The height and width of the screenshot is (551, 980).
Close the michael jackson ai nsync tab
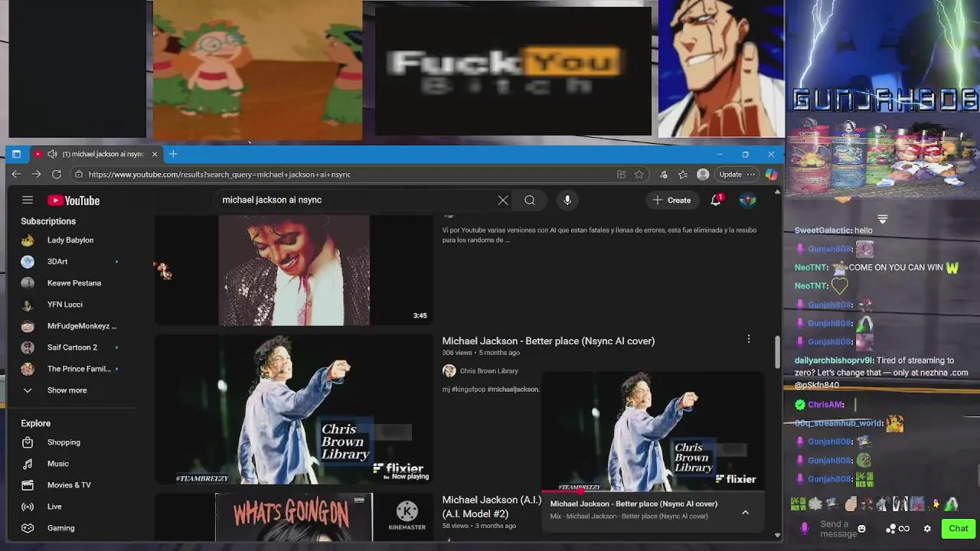(x=155, y=154)
